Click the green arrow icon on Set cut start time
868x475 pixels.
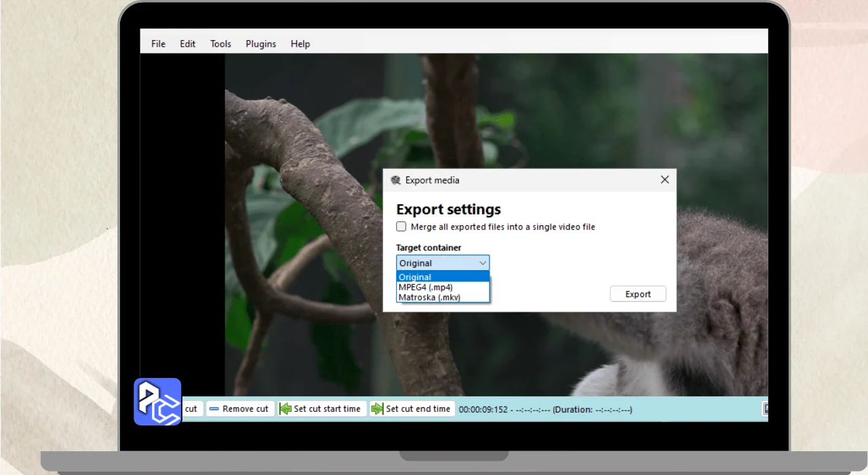pyautogui.click(x=285, y=408)
